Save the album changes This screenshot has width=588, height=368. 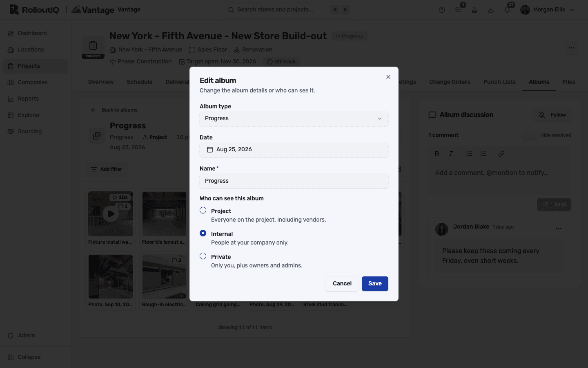click(x=375, y=284)
